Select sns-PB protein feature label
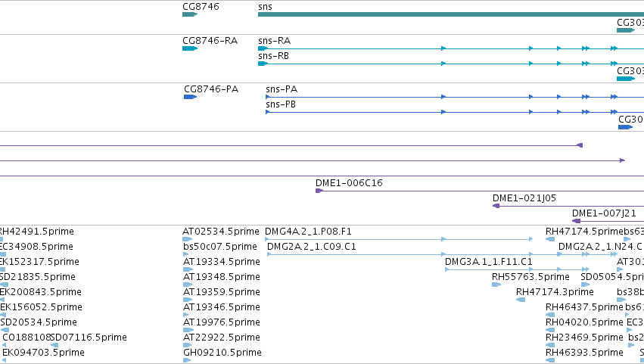644x364 pixels. click(x=281, y=104)
